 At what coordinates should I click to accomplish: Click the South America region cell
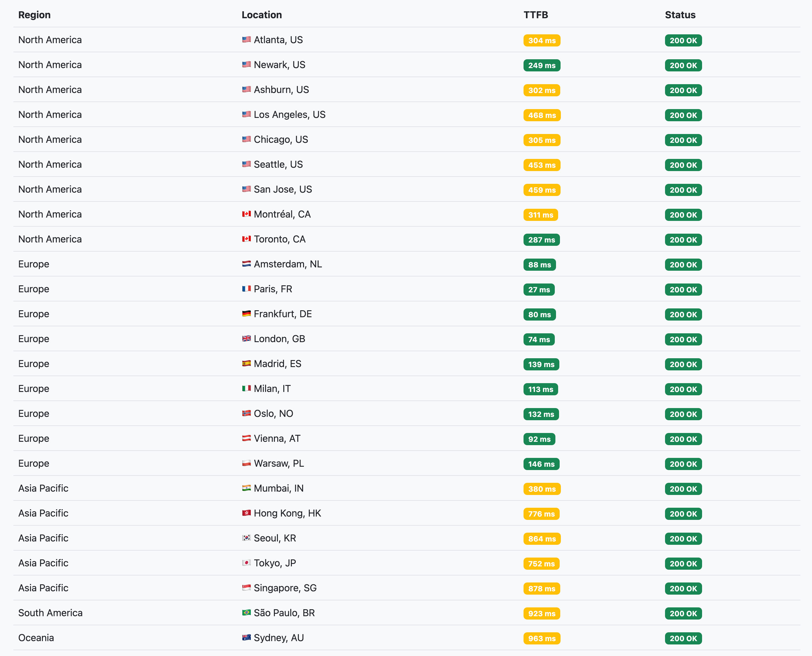50,613
